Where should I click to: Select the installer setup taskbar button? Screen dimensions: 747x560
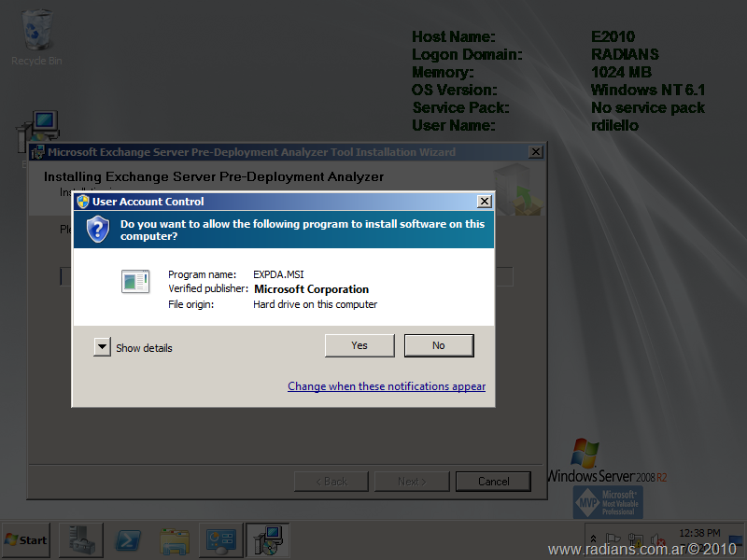coord(267,539)
